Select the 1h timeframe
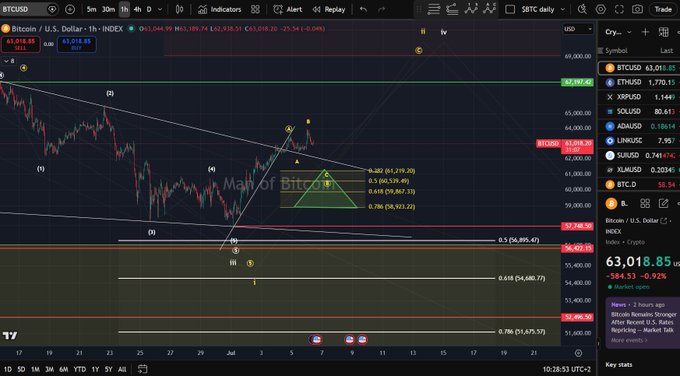680x376 pixels. pyautogui.click(x=124, y=9)
